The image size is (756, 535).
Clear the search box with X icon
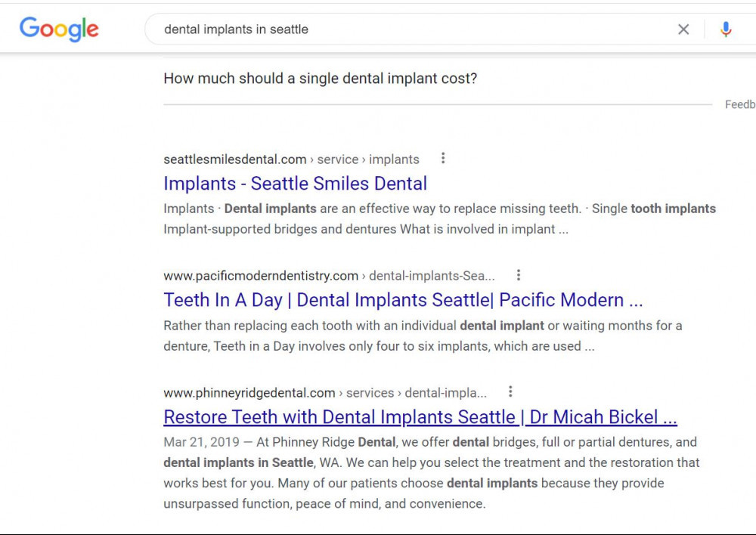coord(683,29)
